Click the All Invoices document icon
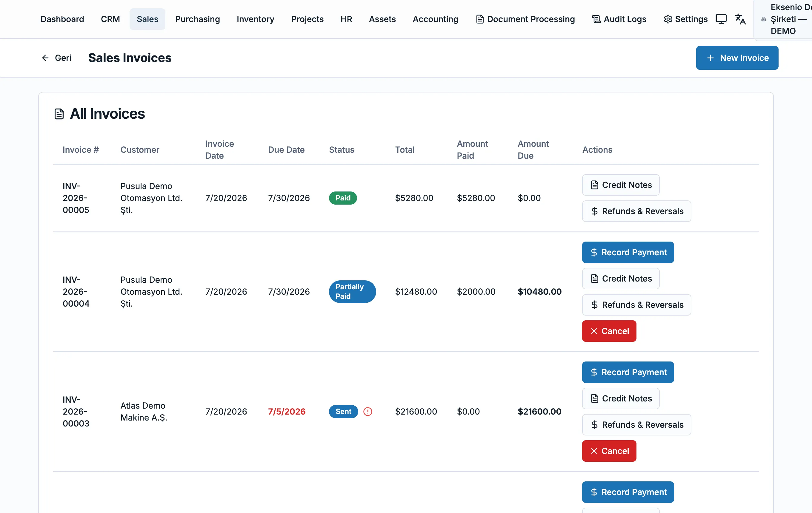Image resolution: width=812 pixels, height=513 pixels. tap(59, 114)
